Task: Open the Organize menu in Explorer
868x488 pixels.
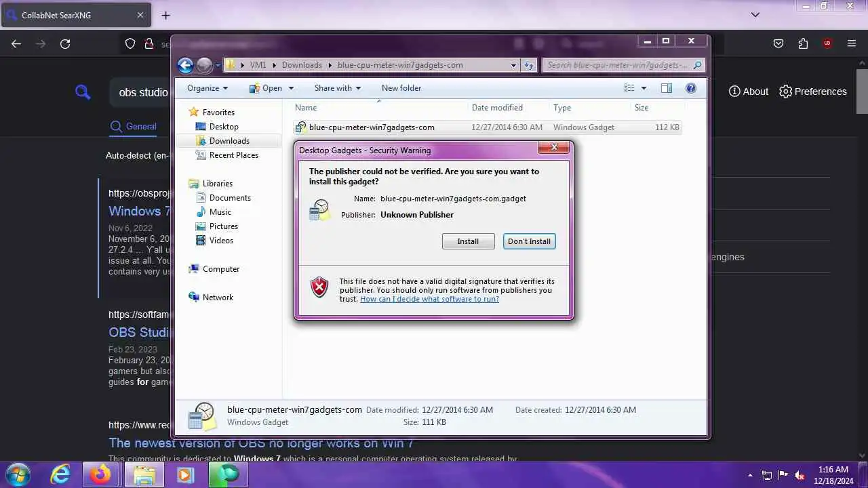Action: [x=208, y=88]
